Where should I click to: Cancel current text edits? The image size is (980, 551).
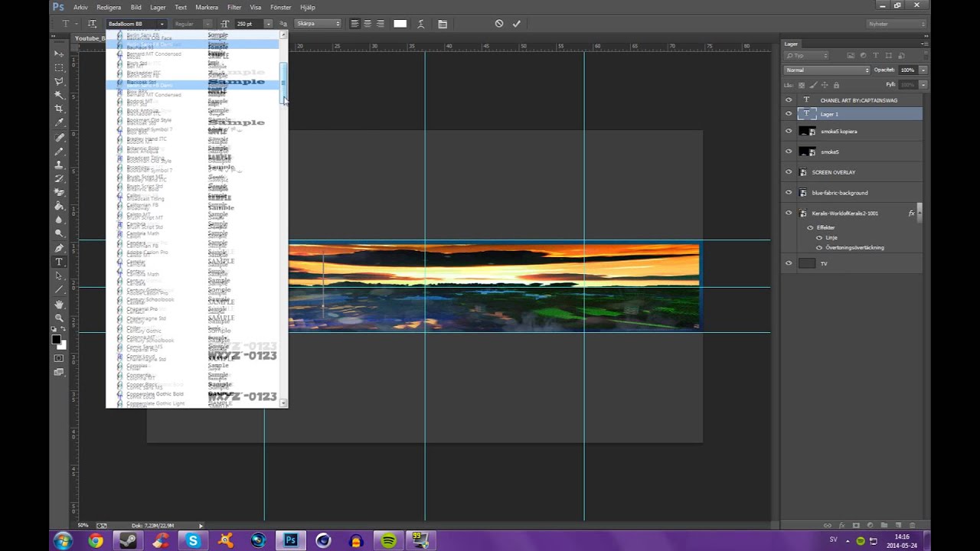[x=499, y=24]
